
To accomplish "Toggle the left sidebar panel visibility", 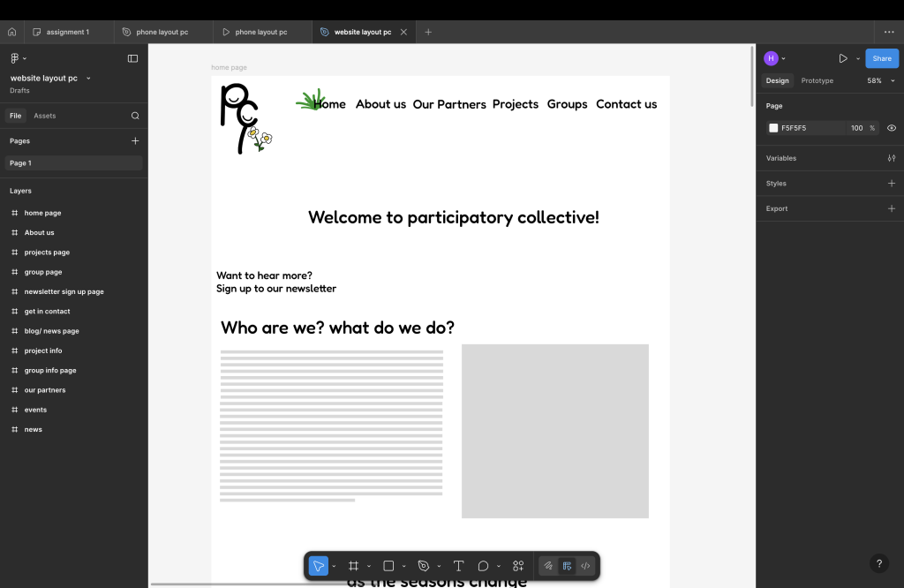I will (132, 58).
